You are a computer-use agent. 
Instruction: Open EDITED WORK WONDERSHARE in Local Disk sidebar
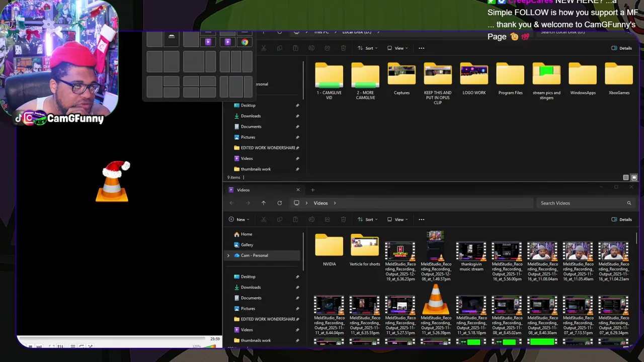tap(264, 148)
